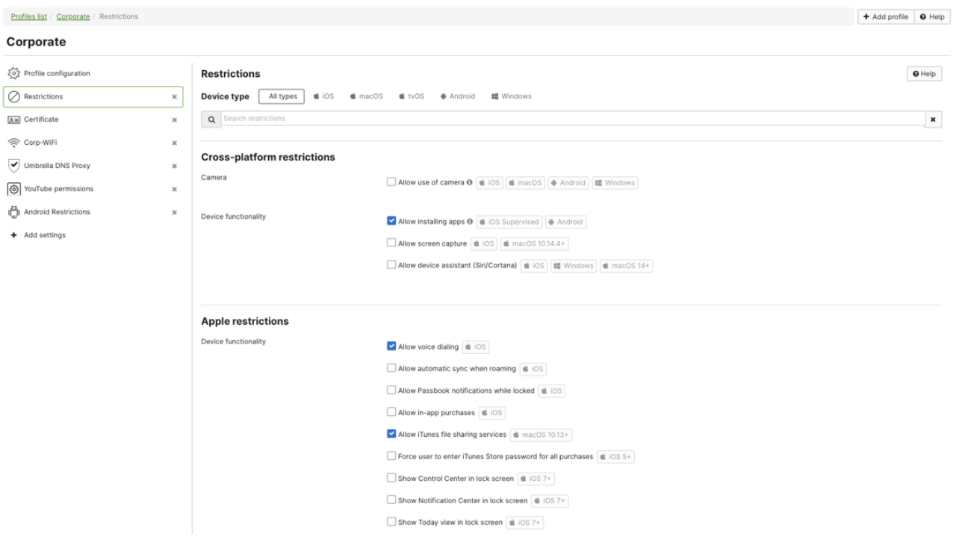The height and width of the screenshot is (560, 962).
Task: Click the Umbrella DNS Proxy shield icon
Action: tap(13, 166)
